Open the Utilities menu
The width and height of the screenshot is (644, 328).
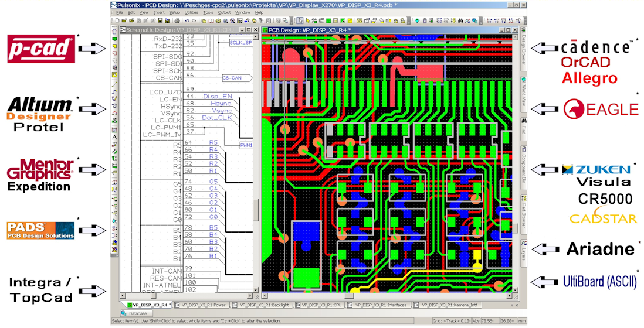(x=191, y=13)
